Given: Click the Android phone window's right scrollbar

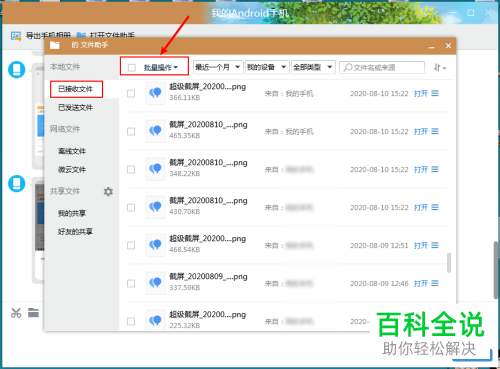Looking at the screenshot, I should pos(496,270).
